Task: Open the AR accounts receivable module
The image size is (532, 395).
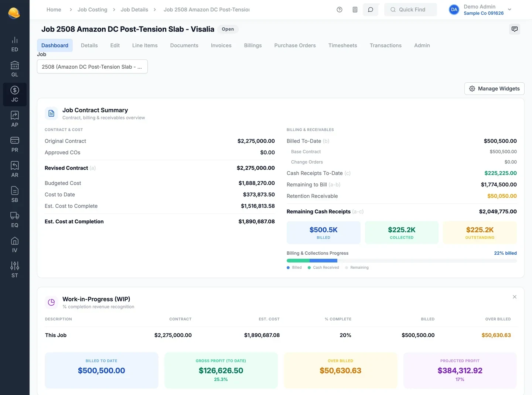Action: 15,170
